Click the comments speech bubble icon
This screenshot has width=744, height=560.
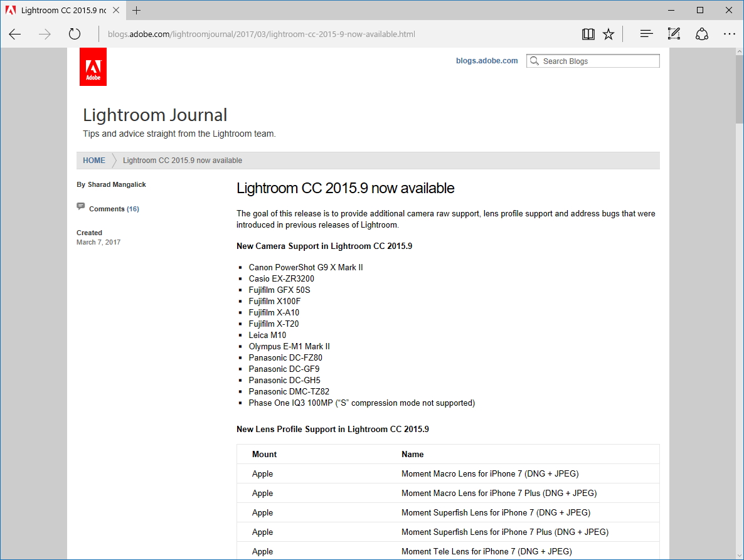81,206
